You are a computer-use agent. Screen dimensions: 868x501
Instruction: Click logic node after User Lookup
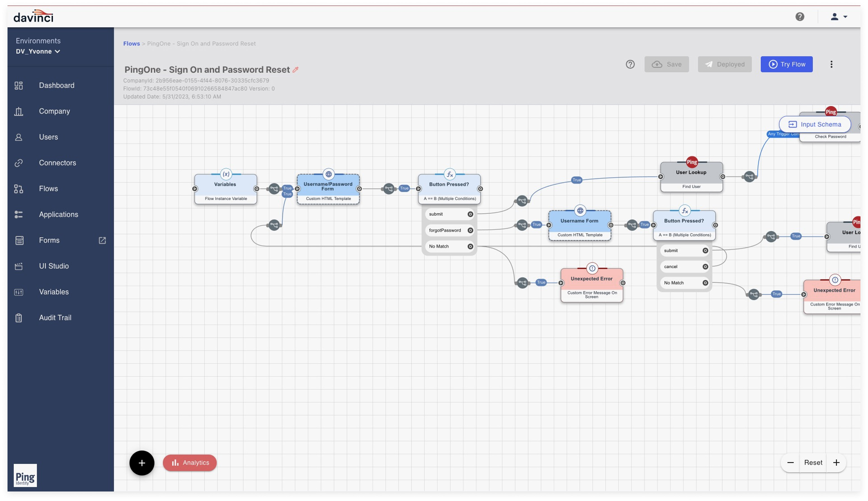pos(749,177)
